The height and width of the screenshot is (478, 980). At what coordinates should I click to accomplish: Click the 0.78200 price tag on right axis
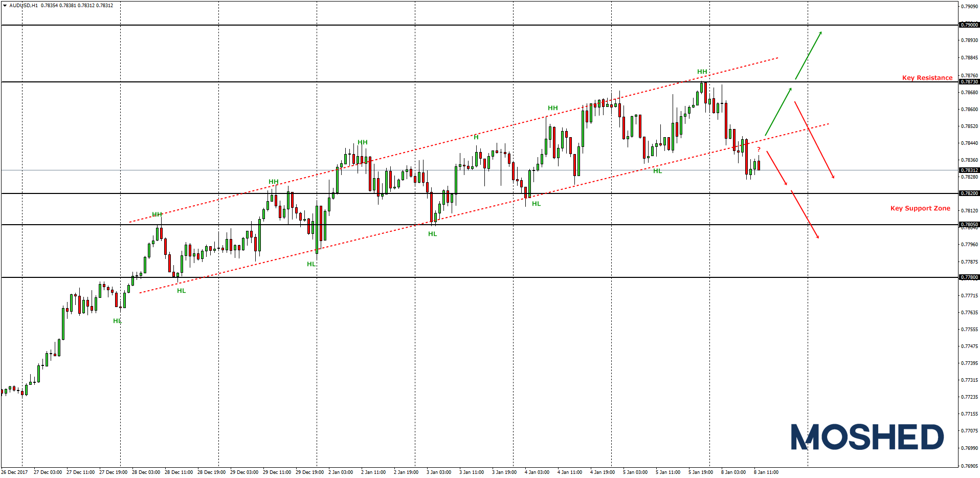coord(968,193)
